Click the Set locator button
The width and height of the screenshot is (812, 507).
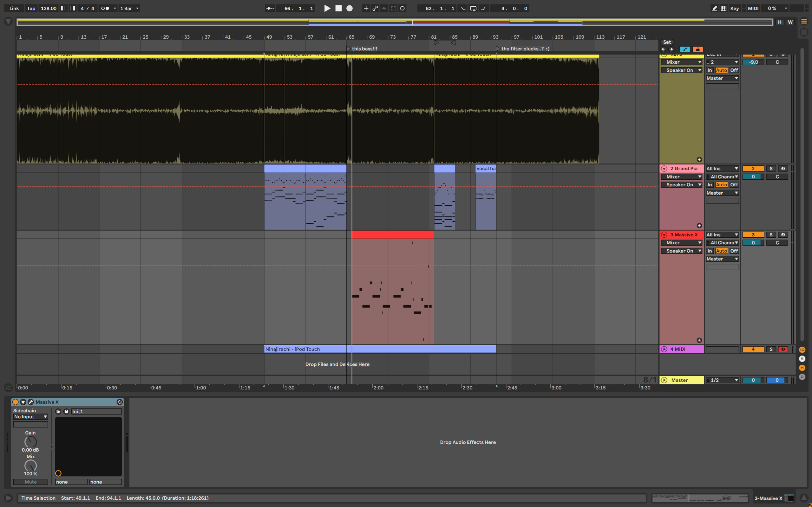pyautogui.click(x=667, y=42)
